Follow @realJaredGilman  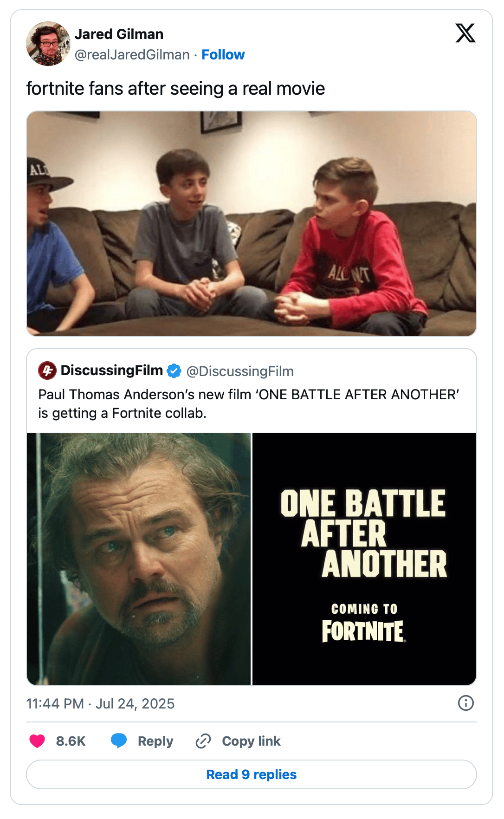tap(223, 55)
